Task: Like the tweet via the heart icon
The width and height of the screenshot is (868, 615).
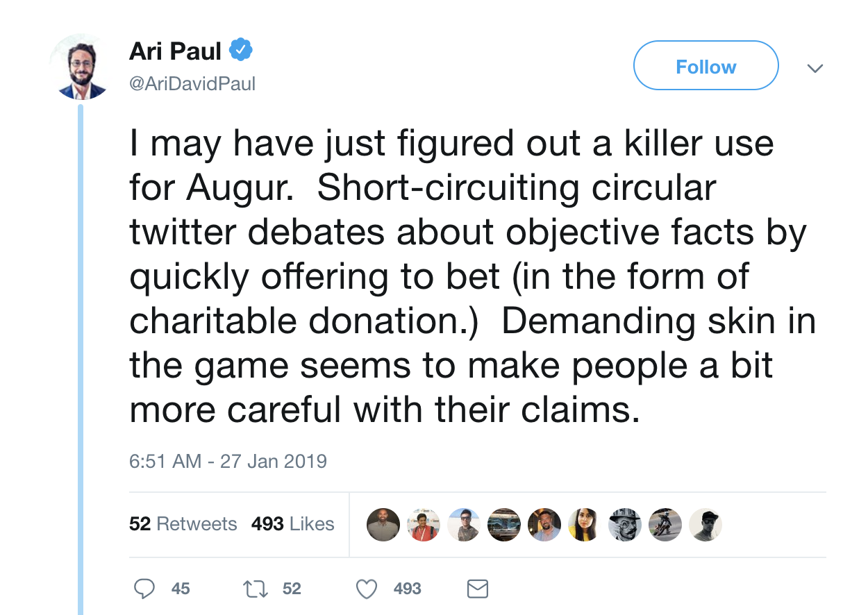Action: (366, 588)
